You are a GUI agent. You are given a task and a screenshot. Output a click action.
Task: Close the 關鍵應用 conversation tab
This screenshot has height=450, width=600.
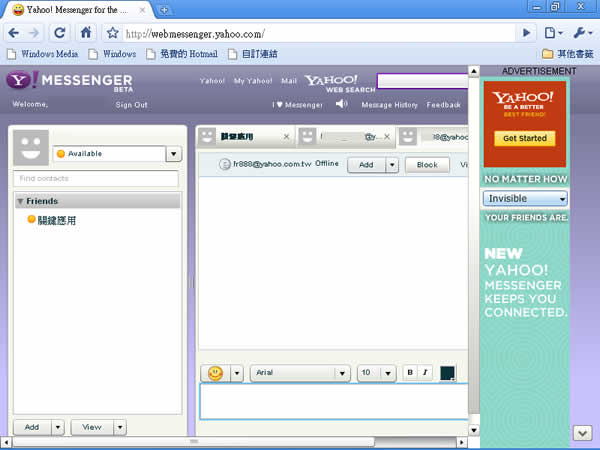click(286, 137)
